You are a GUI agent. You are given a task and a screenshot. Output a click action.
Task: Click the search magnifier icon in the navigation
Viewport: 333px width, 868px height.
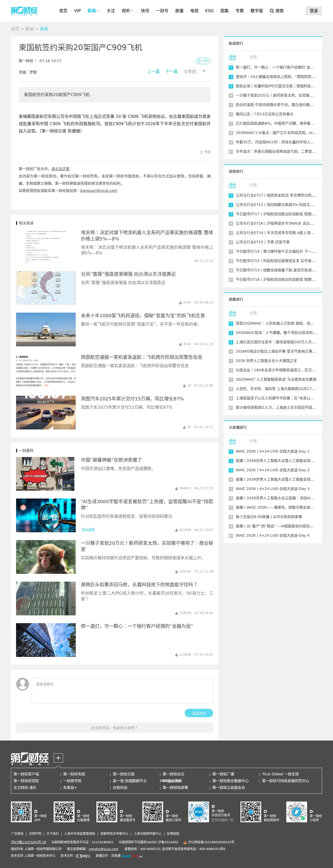point(272,11)
